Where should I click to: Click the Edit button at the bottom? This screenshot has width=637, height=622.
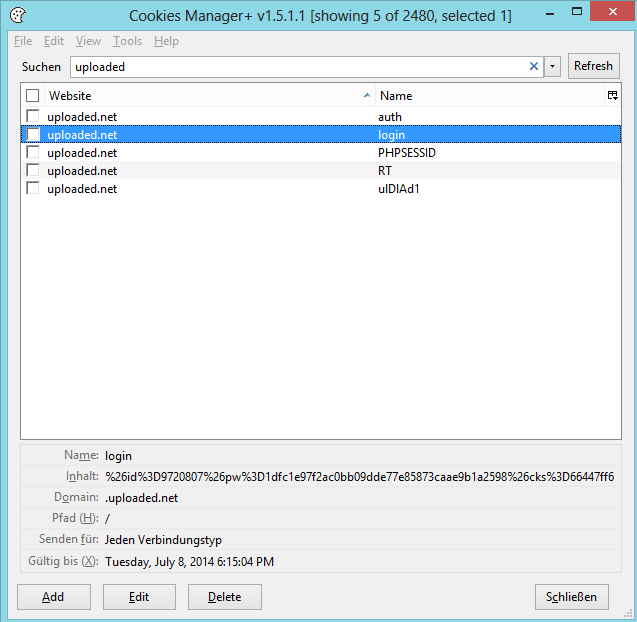[139, 597]
